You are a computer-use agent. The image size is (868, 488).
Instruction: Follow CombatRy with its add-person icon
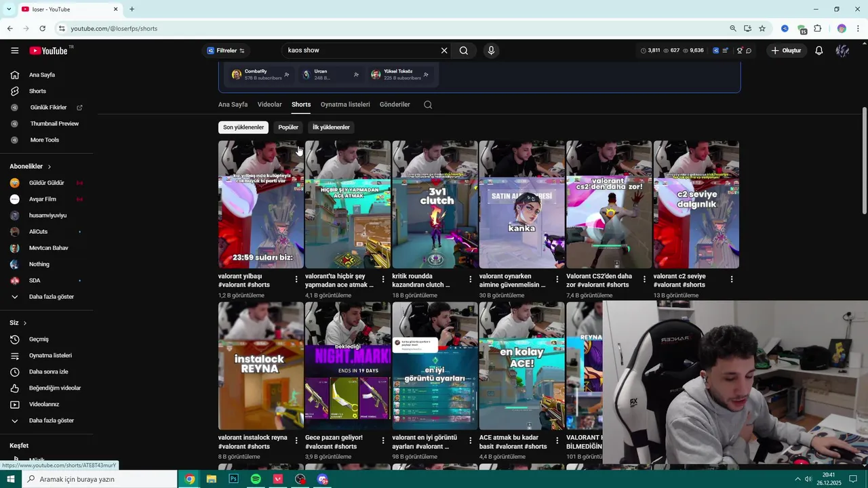(287, 75)
